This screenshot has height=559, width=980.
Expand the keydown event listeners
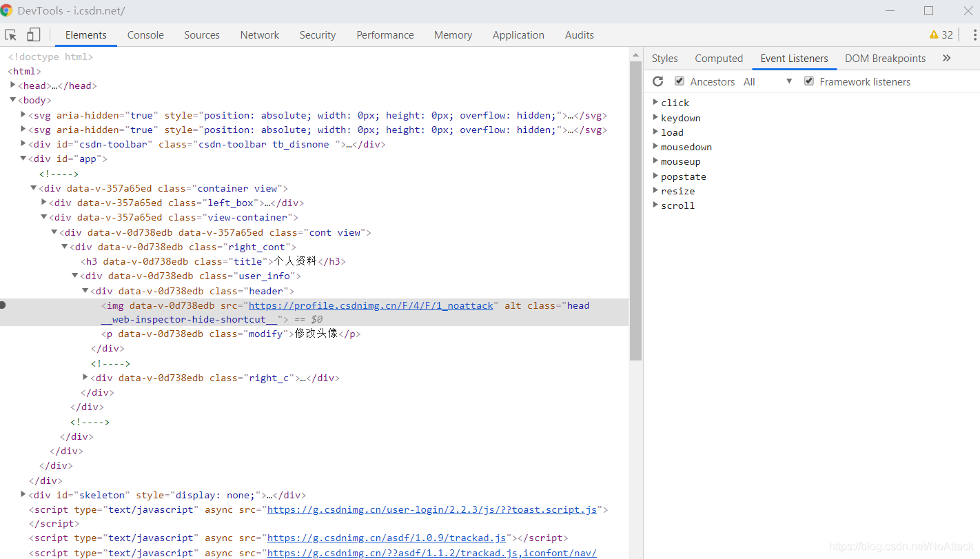tap(655, 117)
